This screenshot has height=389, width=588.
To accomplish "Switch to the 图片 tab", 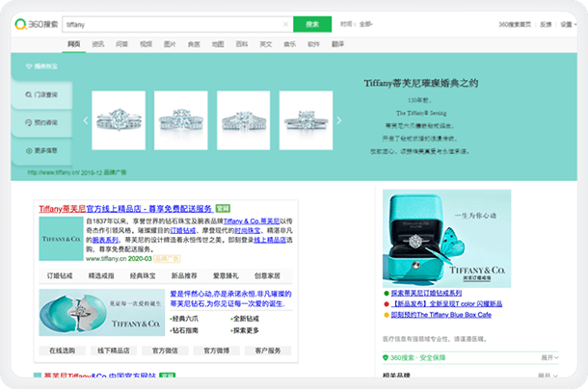I will coord(170,44).
